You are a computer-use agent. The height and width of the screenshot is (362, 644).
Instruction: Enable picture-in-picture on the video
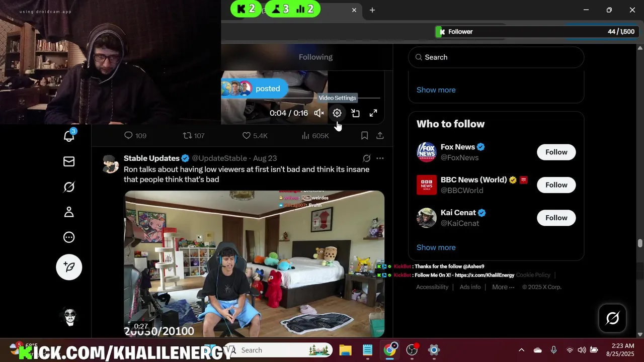[x=355, y=113]
